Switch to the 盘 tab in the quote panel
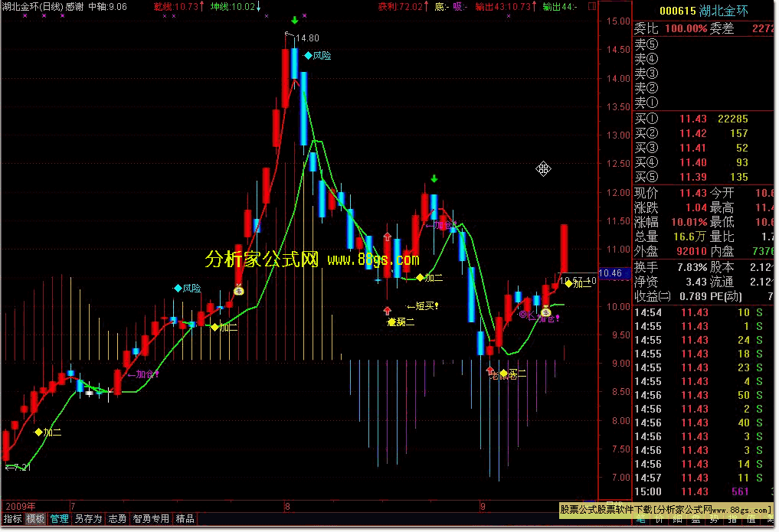 click(696, 520)
